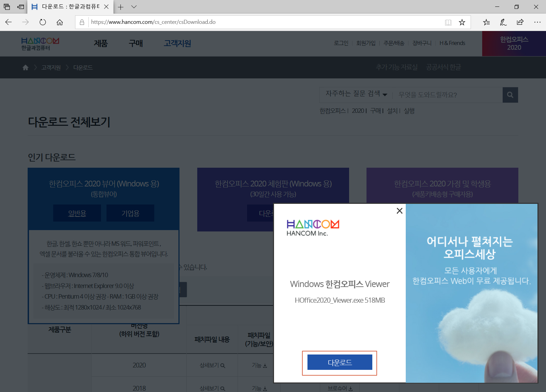
Task: Open 공공서식 한글 tab
Action: (443, 67)
